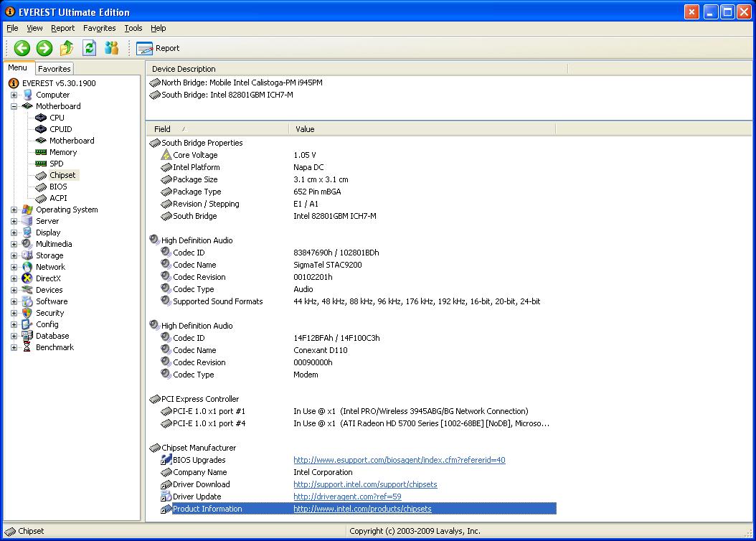Click the EVEREST v5.30.1900 root node
The height and width of the screenshot is (541, 756).
pyautogui.click(x=59, y=83)
